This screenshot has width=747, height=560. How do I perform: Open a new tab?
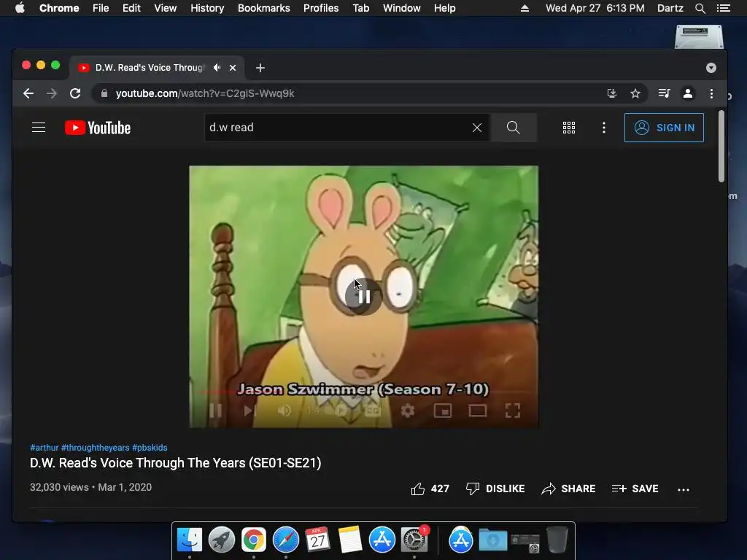point(260,68)
